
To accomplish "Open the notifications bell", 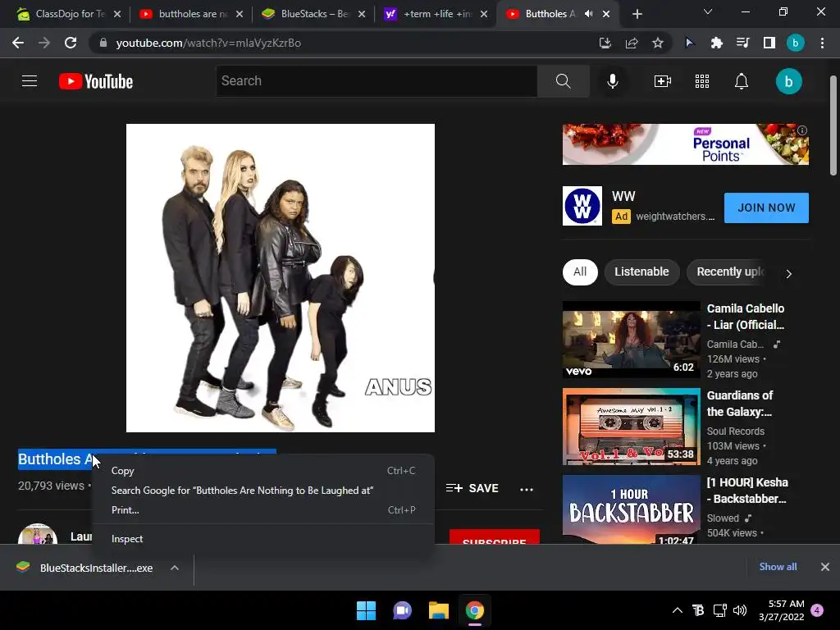I will 742,81.
